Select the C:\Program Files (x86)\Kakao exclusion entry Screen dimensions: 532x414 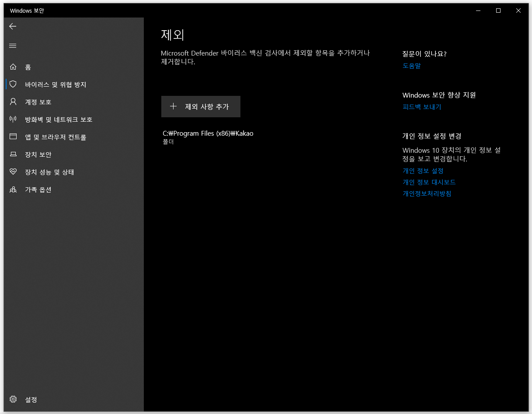pyautogui.click(x=208, y=137)
